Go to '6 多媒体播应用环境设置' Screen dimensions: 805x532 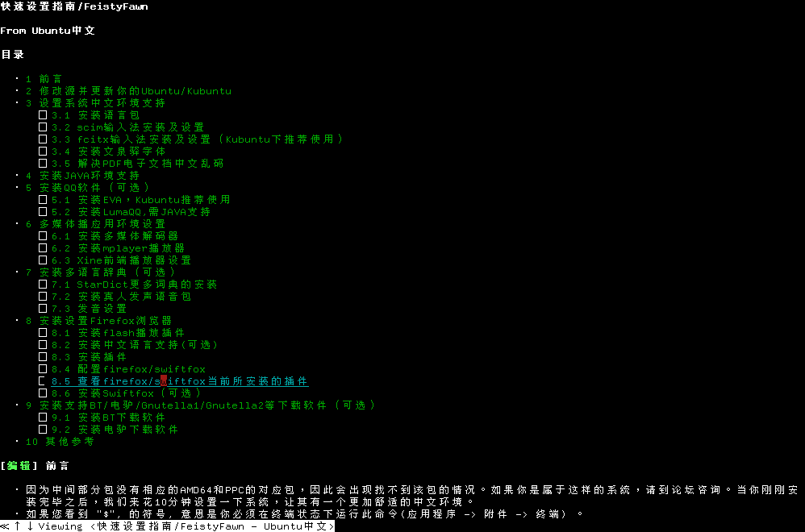point(95,224)
